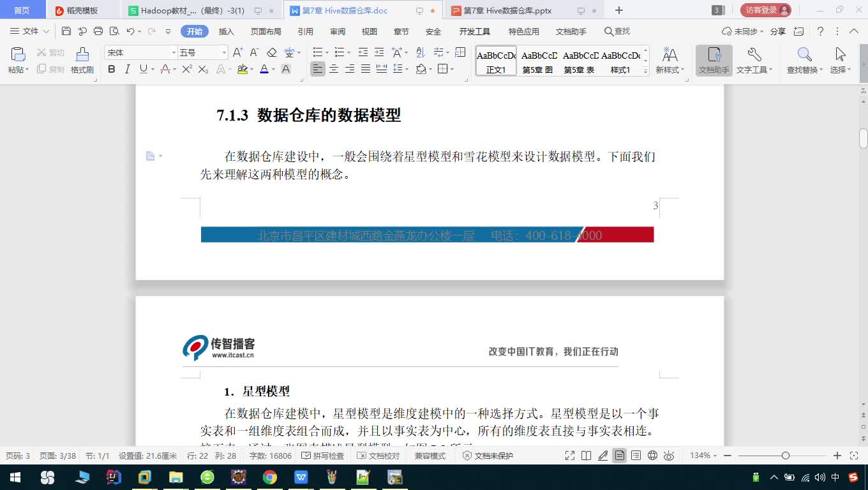Screen dimensions: 868x490
Task: Click the Sort A-Z icon
Action: [420, 52]
